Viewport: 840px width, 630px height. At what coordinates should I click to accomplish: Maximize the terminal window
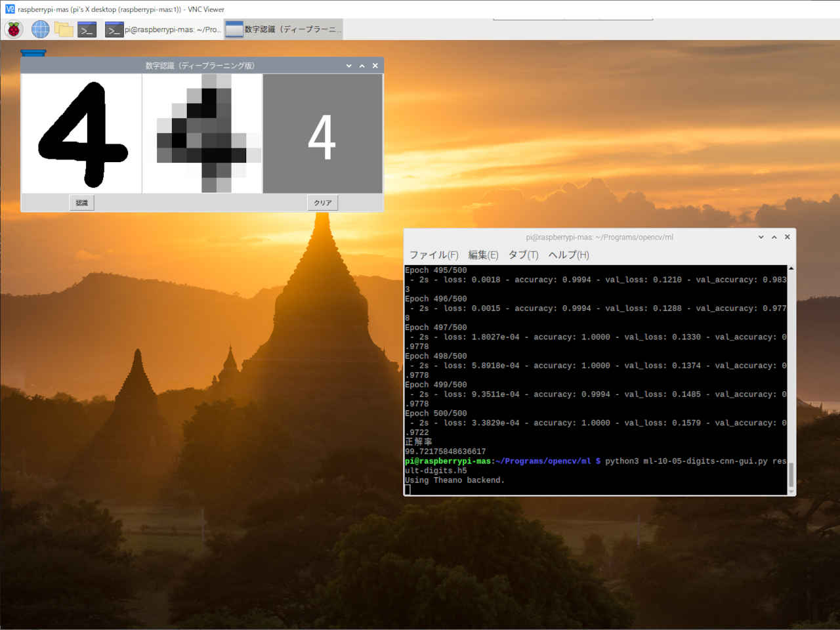click(774, 237)
